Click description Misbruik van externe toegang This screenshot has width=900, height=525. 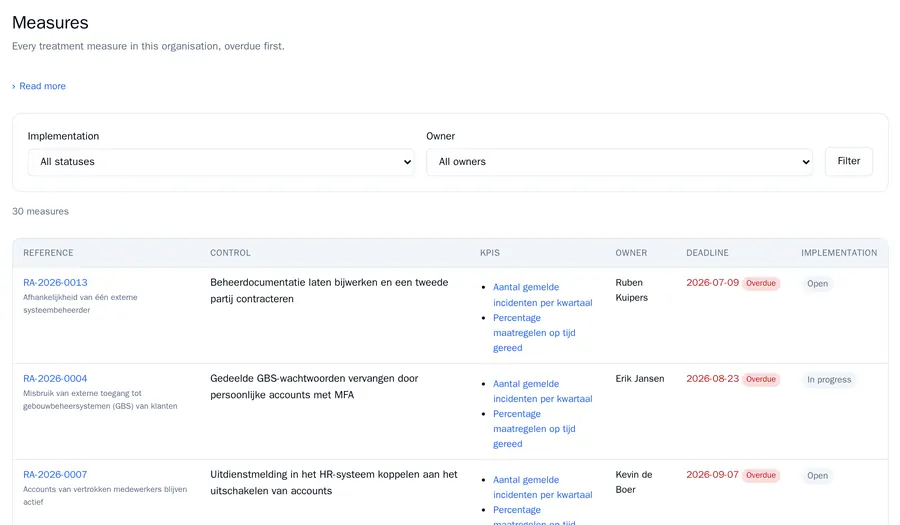click(x=100, y=399)
